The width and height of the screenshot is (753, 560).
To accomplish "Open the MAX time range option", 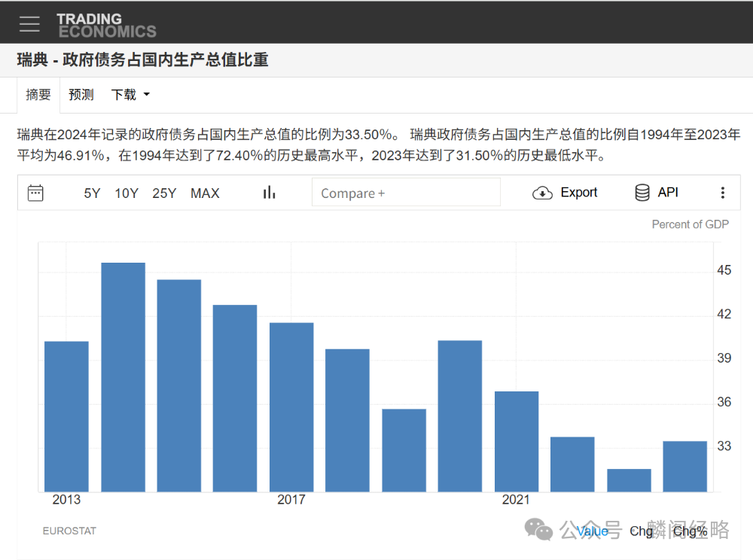I will click(x=205, y=193).
